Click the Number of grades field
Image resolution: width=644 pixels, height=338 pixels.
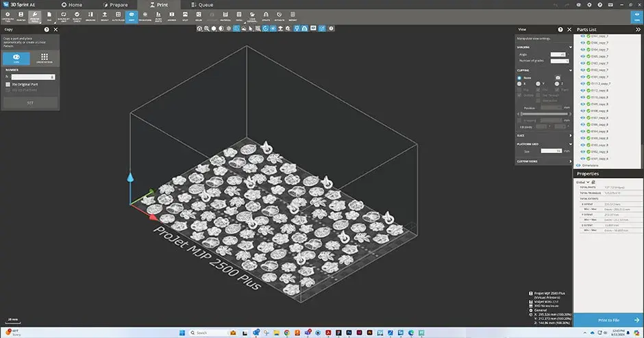pyautogui.click(x=560, y=61)
